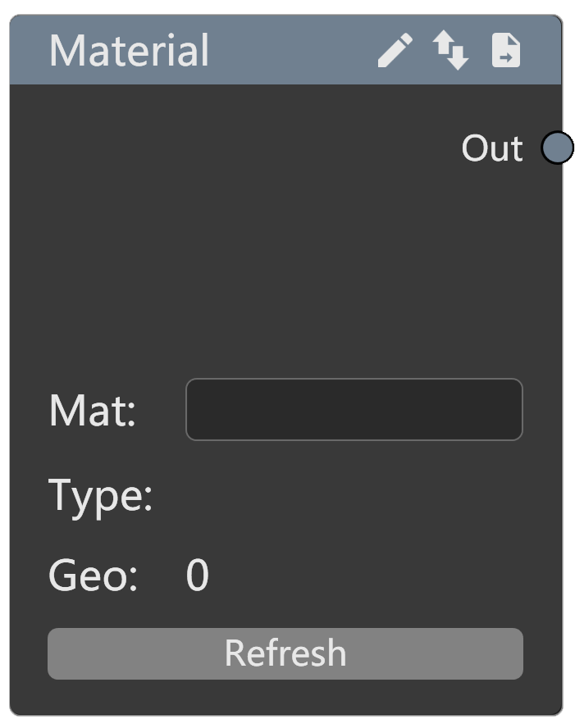Screen dimensions: 575x728
Task: Click the Out label text
Action: tap(491, 148)
